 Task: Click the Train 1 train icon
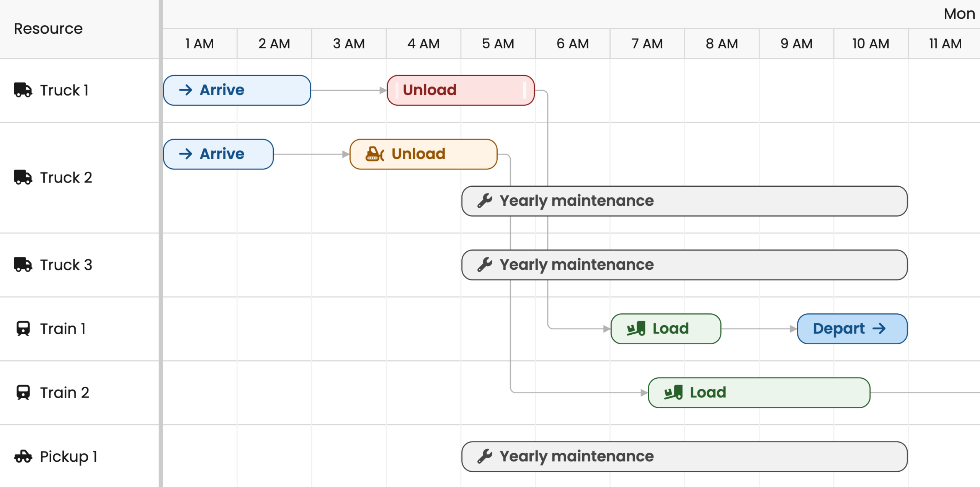pos(23,329)
